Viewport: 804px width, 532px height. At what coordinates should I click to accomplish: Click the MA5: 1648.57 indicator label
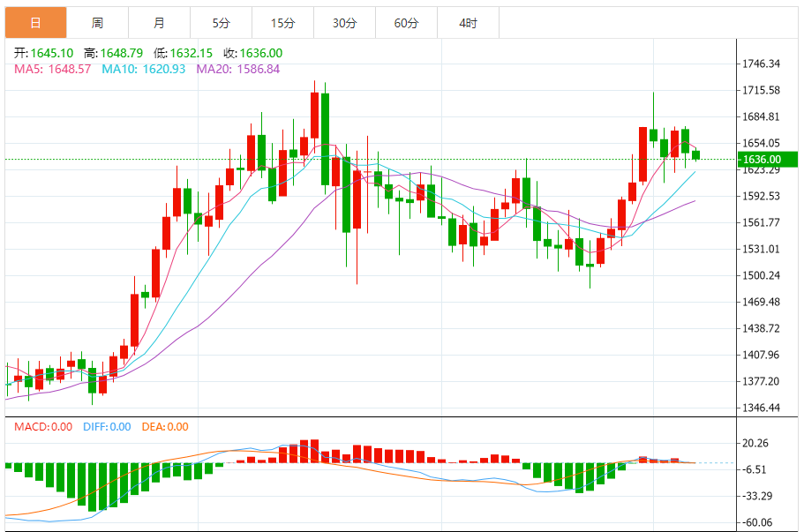(x=52, y=69)
